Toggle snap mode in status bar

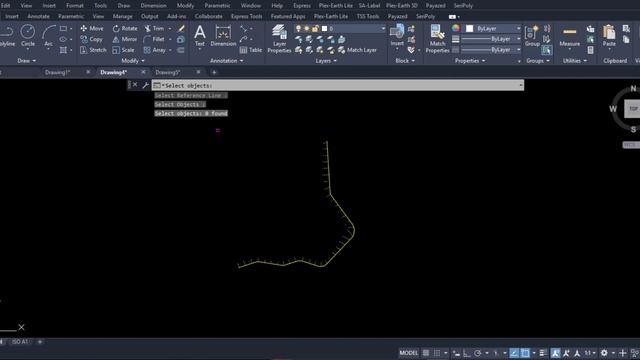[437, 353]
